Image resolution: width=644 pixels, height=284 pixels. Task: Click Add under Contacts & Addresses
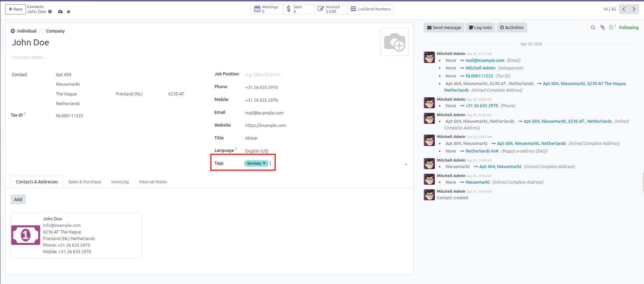18,200
